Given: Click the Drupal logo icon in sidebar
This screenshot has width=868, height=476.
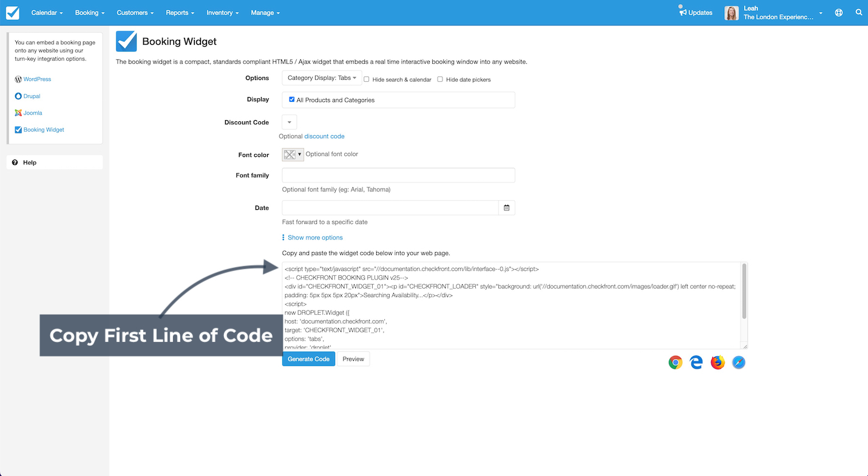Looking at the screenshot, I should tap(18, 96).
